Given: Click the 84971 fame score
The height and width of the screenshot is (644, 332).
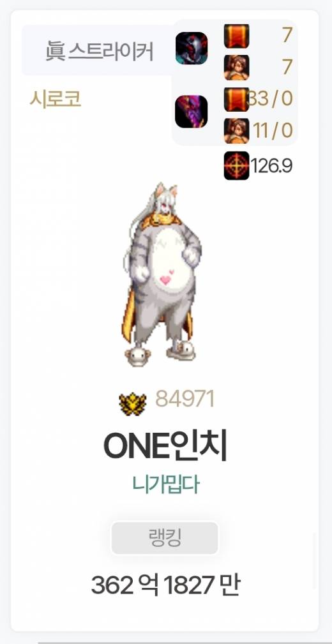Looking at the screenshot, I should [185, 399].
